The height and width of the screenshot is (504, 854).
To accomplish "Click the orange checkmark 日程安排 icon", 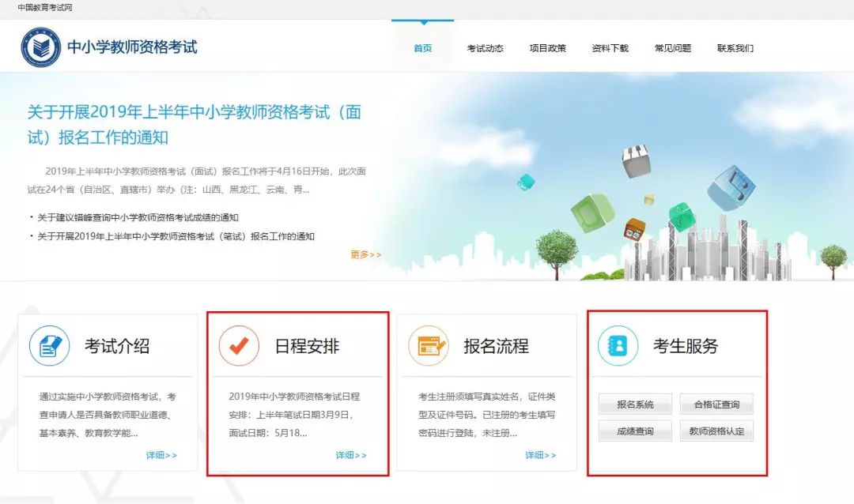I will coord(239,346).
